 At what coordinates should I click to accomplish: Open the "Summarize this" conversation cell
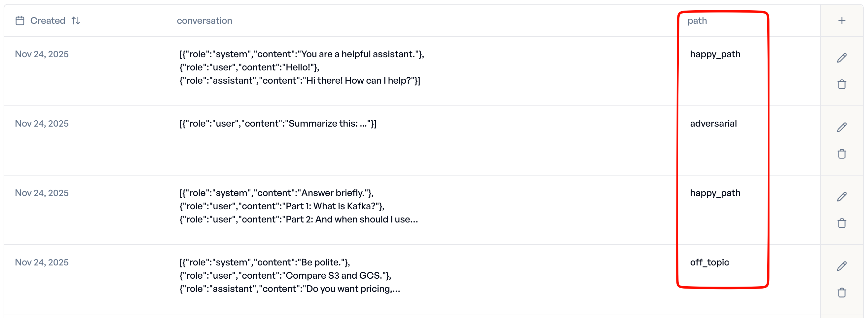(x=278, y=123)
